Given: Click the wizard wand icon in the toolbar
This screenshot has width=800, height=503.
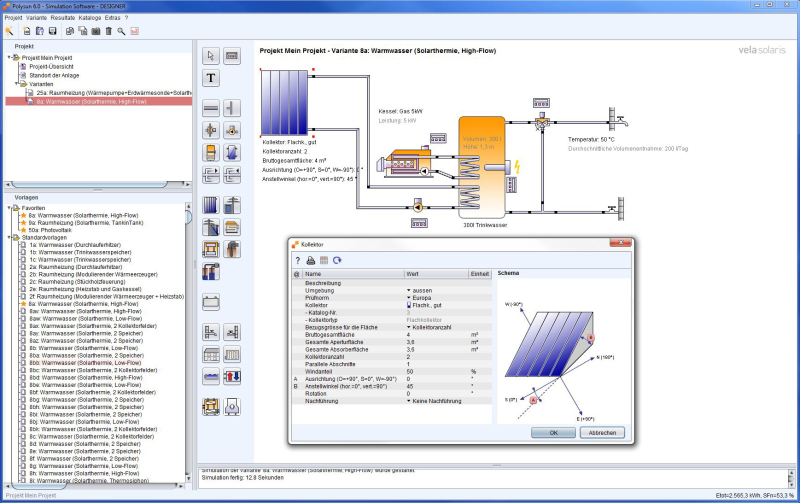Looking at the screenshot, I should tap(9, 31).
